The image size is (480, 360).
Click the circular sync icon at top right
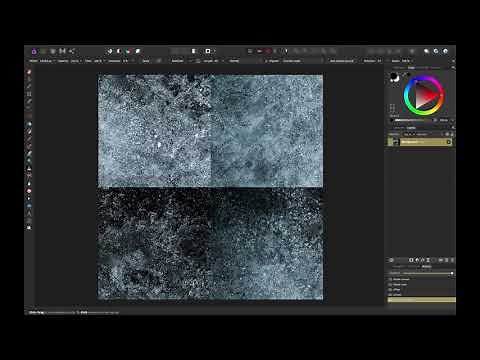point(436,51)
